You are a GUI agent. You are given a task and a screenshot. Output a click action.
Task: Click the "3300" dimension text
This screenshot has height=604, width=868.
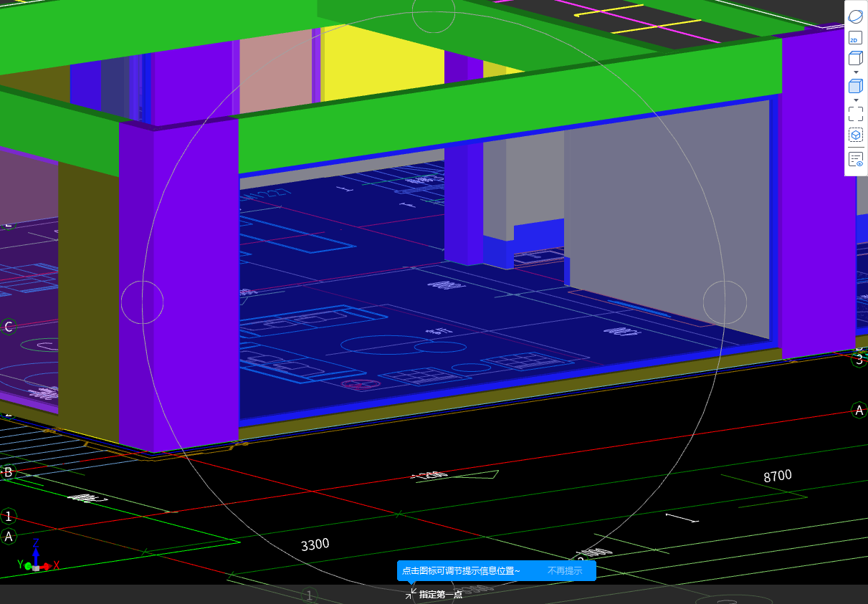pos(315,545)
